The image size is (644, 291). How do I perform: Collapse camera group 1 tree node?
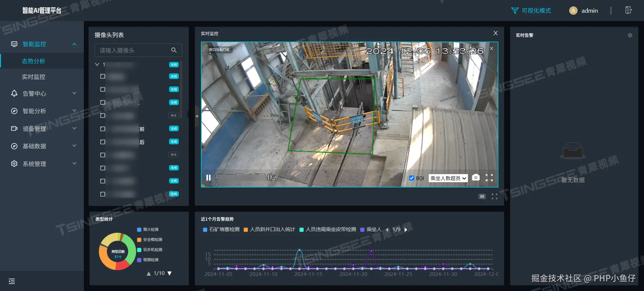point(97,64)
